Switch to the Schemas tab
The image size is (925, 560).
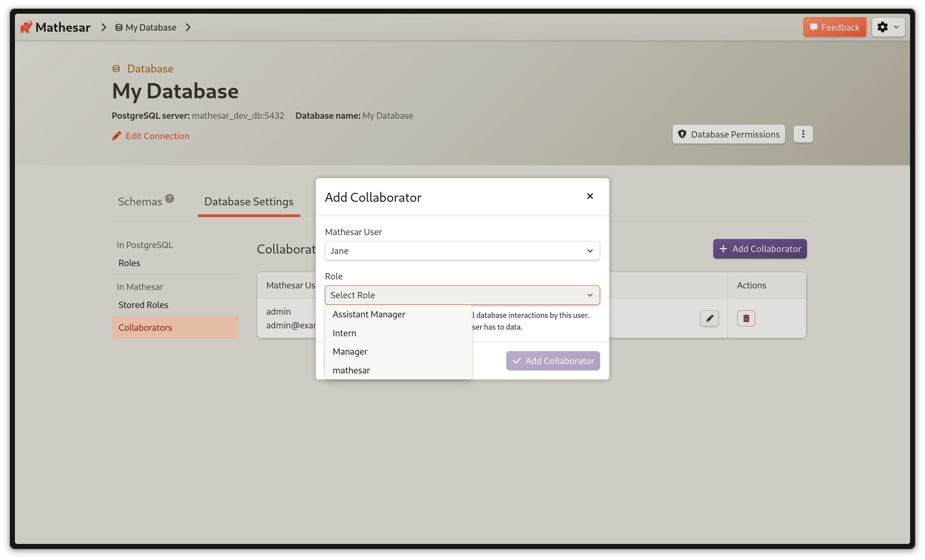140,201
